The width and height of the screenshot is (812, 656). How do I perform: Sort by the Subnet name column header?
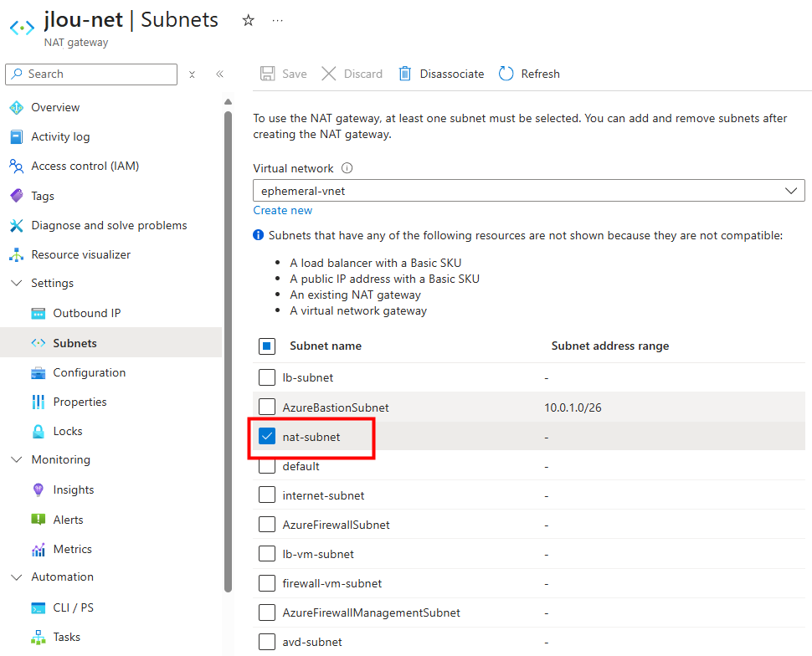tap(325, 346)
